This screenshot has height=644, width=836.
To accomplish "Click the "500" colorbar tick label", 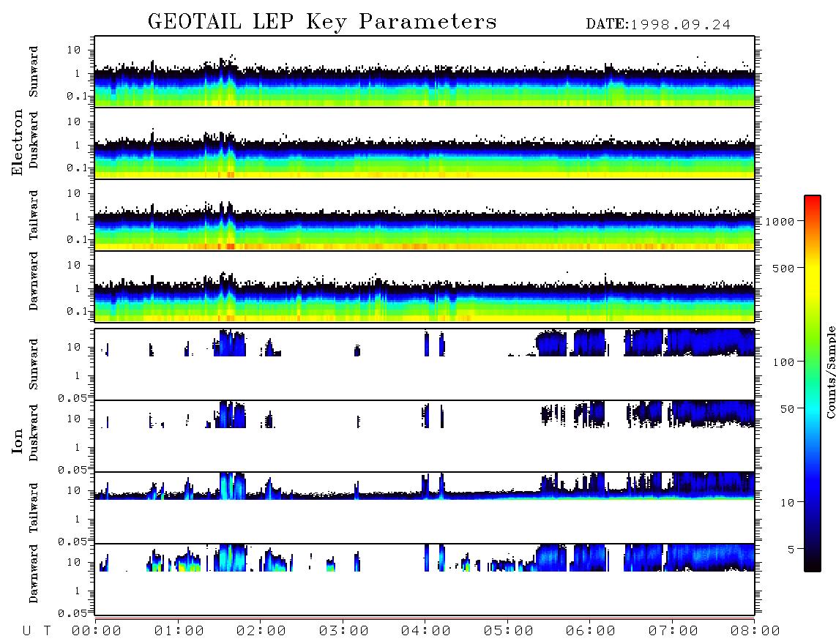I will tap(783, 268).
